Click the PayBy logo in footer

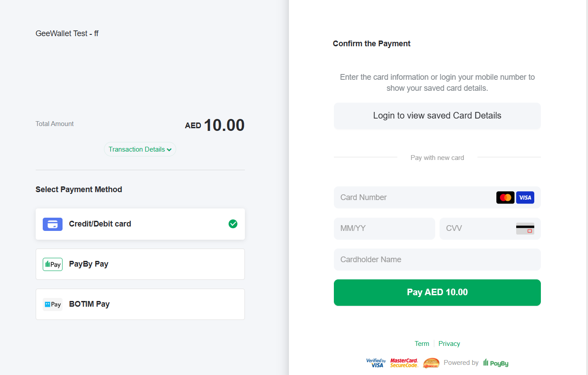496,363
